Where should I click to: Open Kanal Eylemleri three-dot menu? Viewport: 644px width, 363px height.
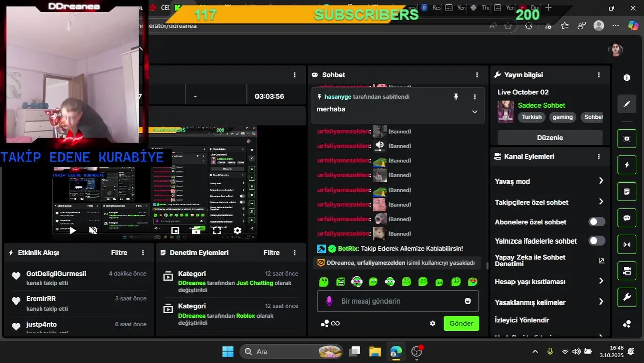point(599,157)
